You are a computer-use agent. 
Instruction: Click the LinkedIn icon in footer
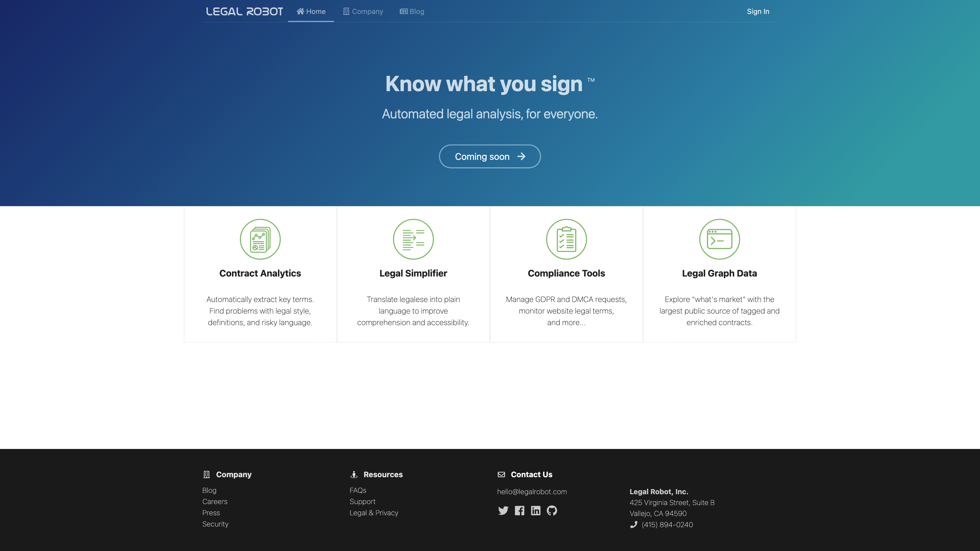[536, 510]
